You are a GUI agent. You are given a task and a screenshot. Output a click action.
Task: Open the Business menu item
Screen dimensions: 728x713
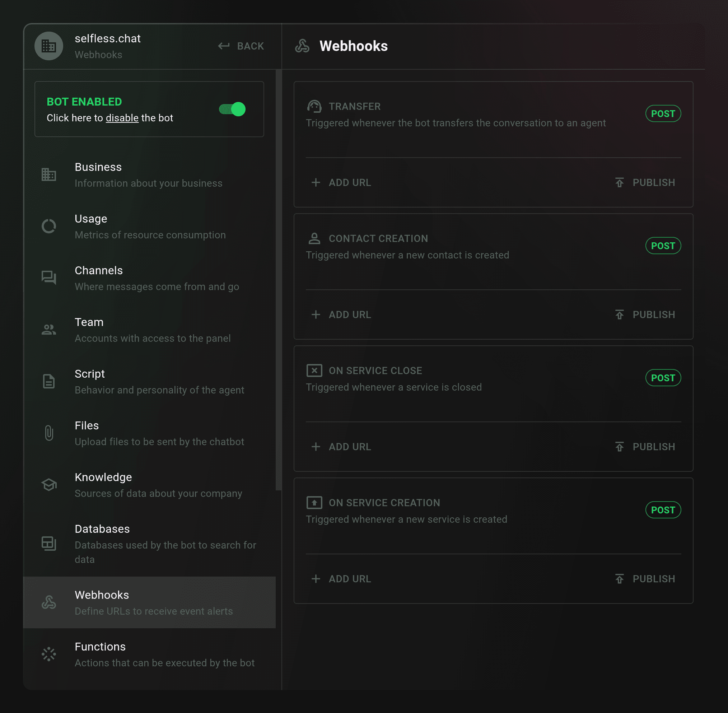click(149, 174)
